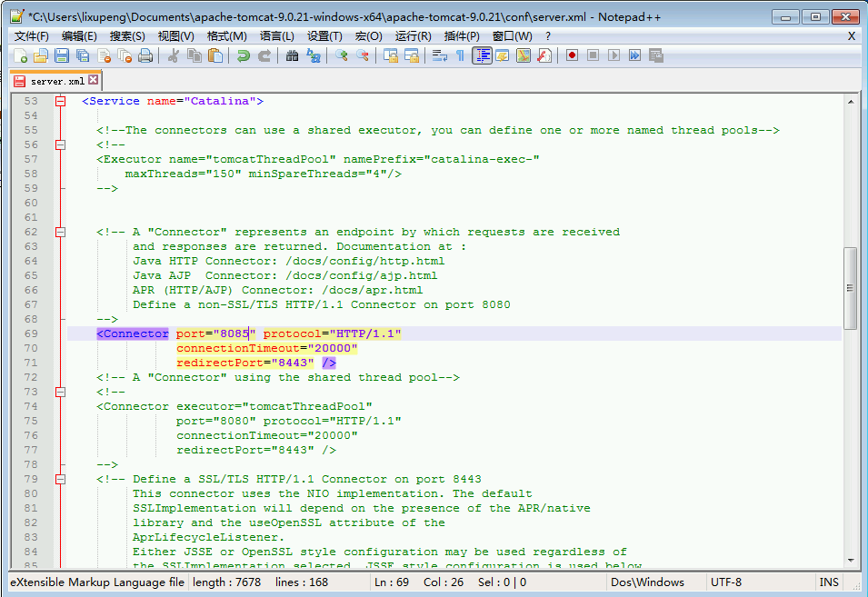This screenshot has width=868, height=597.
Task: Run macro multiple times icon
Action: (x=635, y=55)
